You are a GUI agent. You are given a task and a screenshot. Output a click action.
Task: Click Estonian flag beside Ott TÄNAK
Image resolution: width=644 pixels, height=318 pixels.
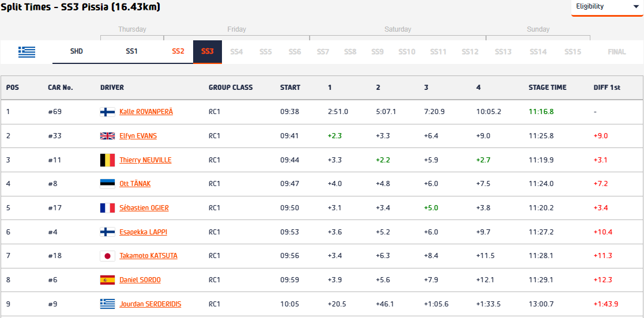pyautogui.click(x=108, y=184)
